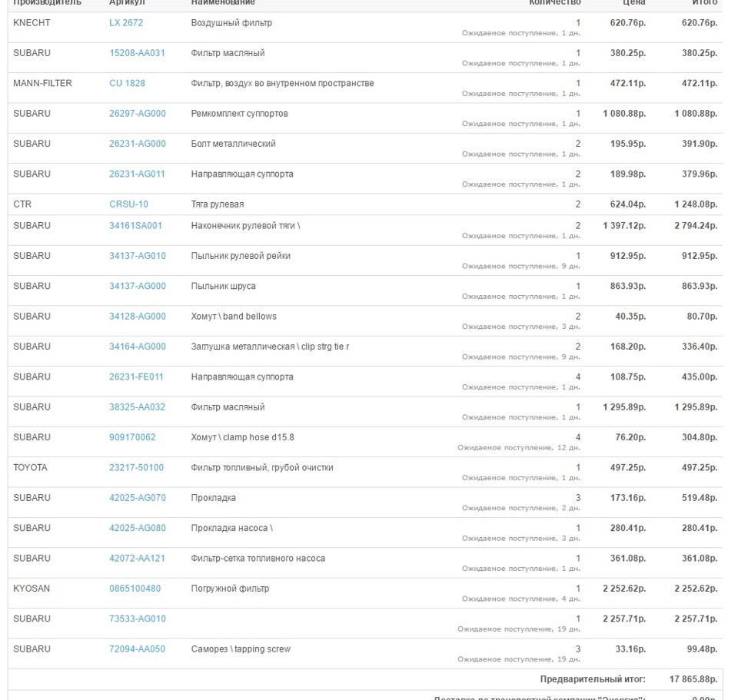
Task: Open the 42072-AA121 part link
Action: (x=137, y=559)
